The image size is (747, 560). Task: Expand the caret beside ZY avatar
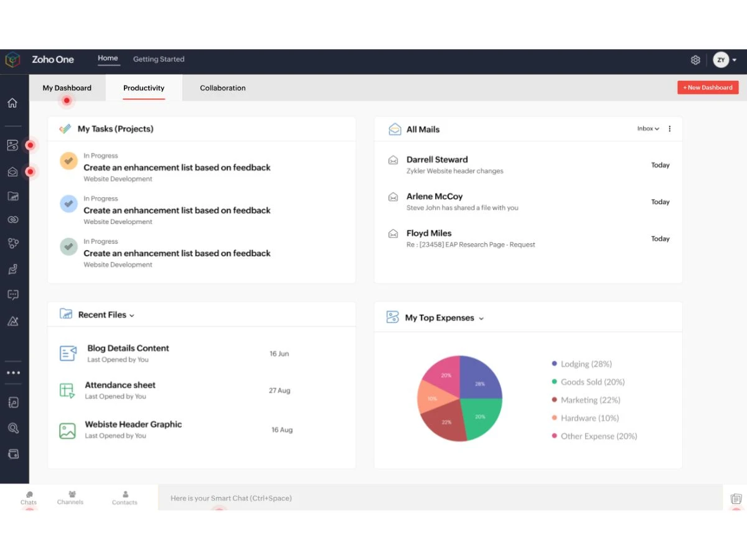(735, 60)
